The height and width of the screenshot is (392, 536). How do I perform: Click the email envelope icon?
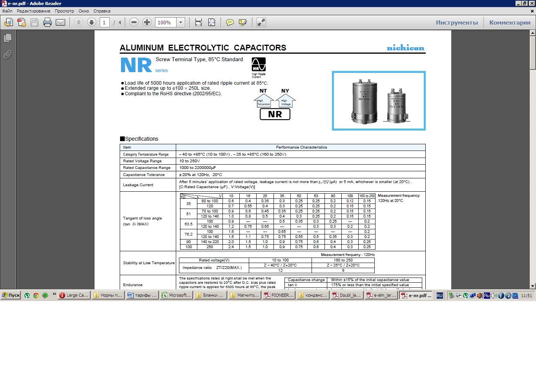click(x=60, y=22)
